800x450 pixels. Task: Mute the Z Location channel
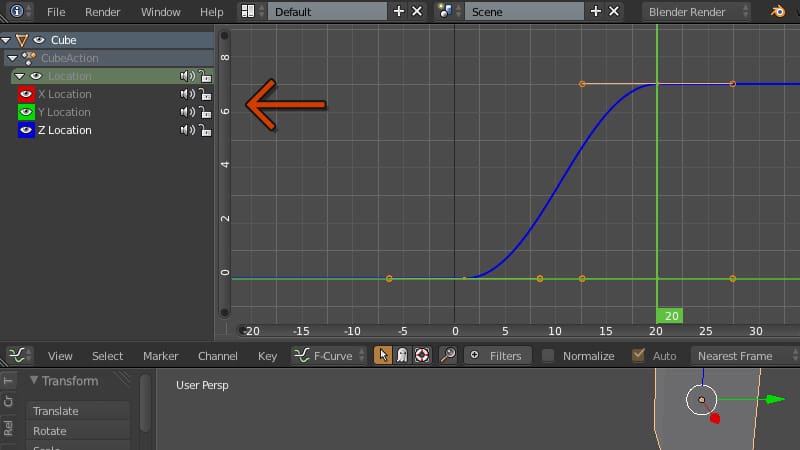pyautogui.click(x=187, y=130)
